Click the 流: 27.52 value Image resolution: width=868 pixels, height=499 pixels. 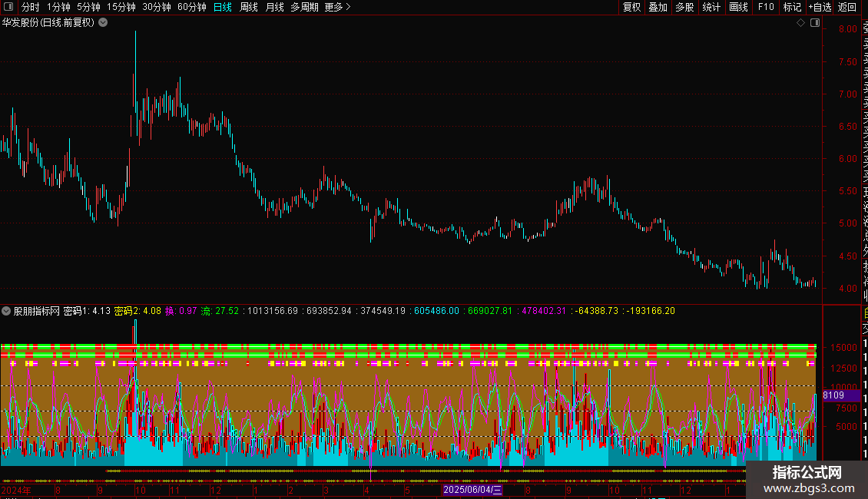[220, 311]
